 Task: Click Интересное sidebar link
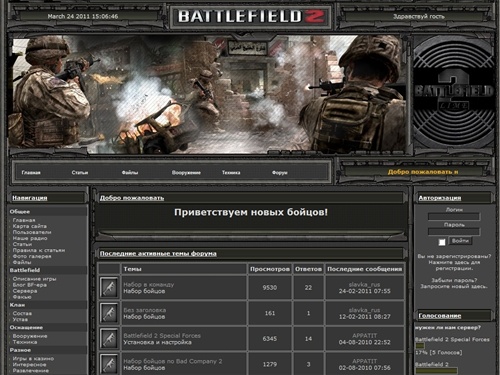29,365
